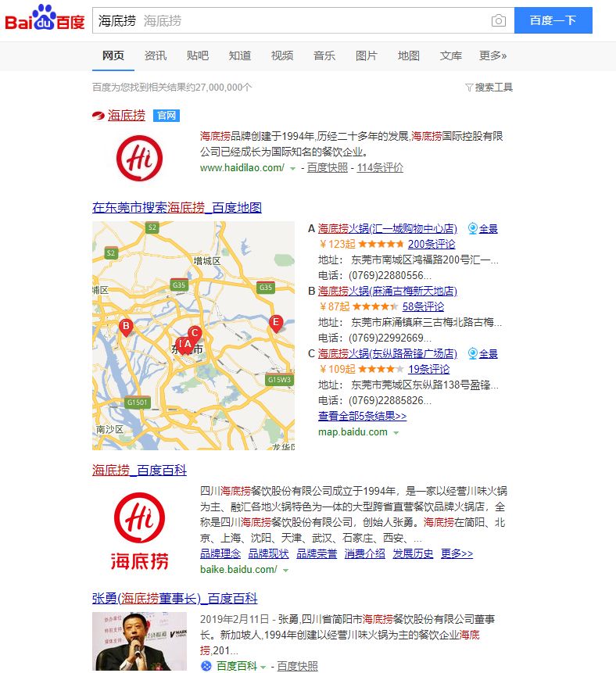Expand dropdown arrow next to www.haidilao.com

(293, 169)
